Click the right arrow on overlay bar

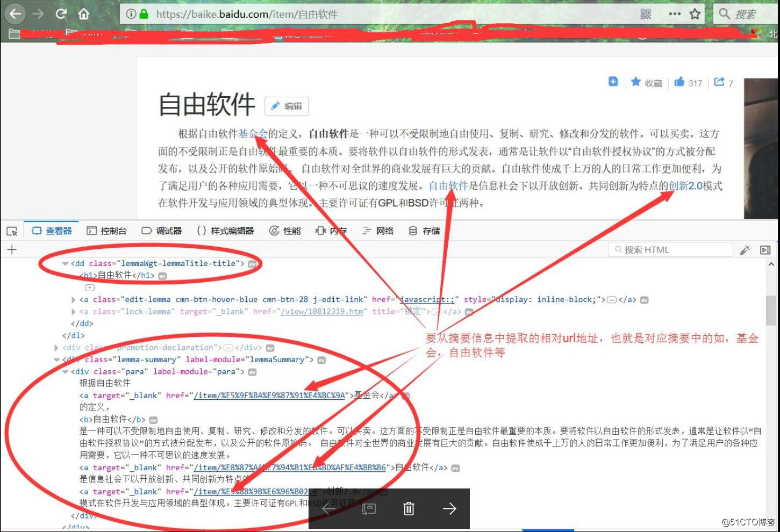[449, 508]
